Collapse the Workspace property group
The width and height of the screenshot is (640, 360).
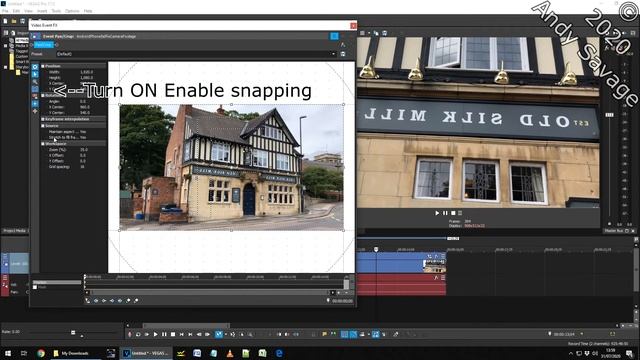[x=43, y=144]
